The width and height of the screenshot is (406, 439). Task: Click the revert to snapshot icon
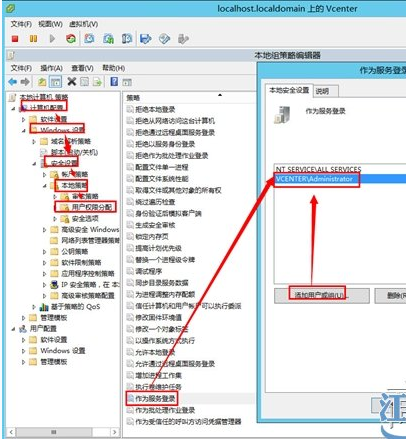(108, 39)
